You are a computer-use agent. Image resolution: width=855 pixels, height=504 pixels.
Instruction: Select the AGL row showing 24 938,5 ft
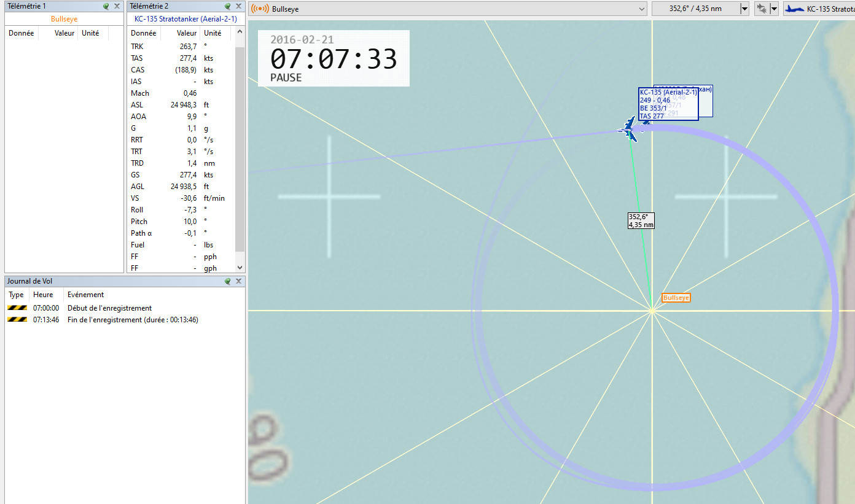(181, 187)
